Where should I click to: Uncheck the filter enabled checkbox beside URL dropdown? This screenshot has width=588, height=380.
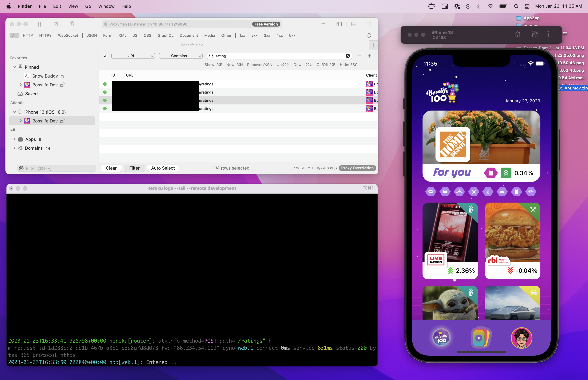(x=105, y=55)
